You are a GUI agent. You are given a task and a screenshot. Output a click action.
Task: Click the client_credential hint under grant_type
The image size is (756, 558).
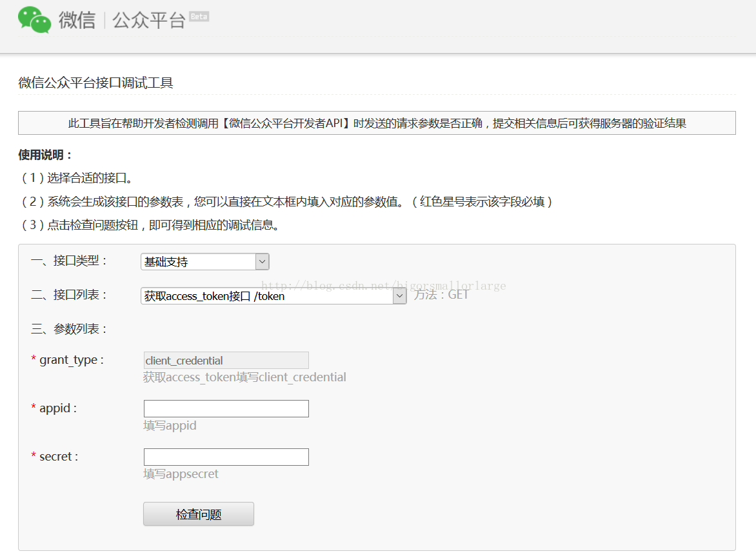pos(244,377)
